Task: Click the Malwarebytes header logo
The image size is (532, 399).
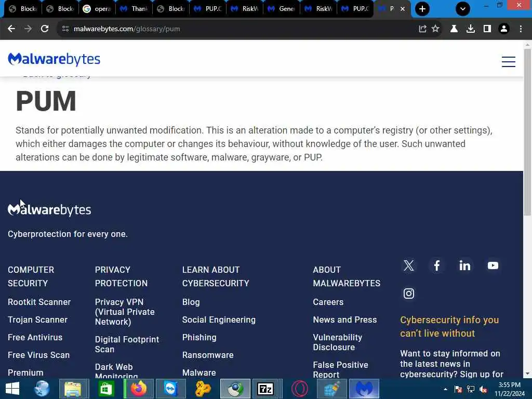Action: coord(54,59)
